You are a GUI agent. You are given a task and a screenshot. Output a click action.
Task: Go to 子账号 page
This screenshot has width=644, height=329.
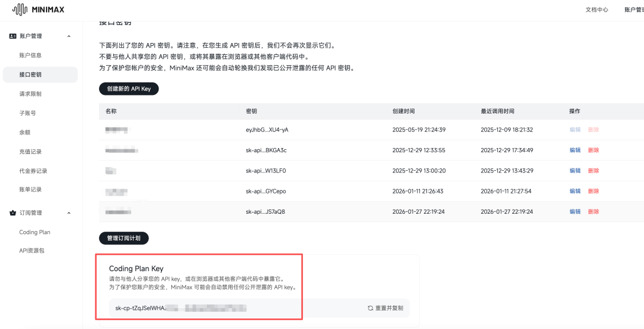click(27, 113)
